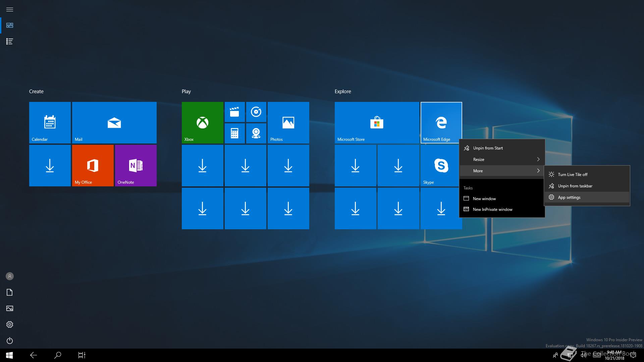Screen dimensions: 644x362
Task: Open taskbar search magnifier
Action: tap(58, 355)
